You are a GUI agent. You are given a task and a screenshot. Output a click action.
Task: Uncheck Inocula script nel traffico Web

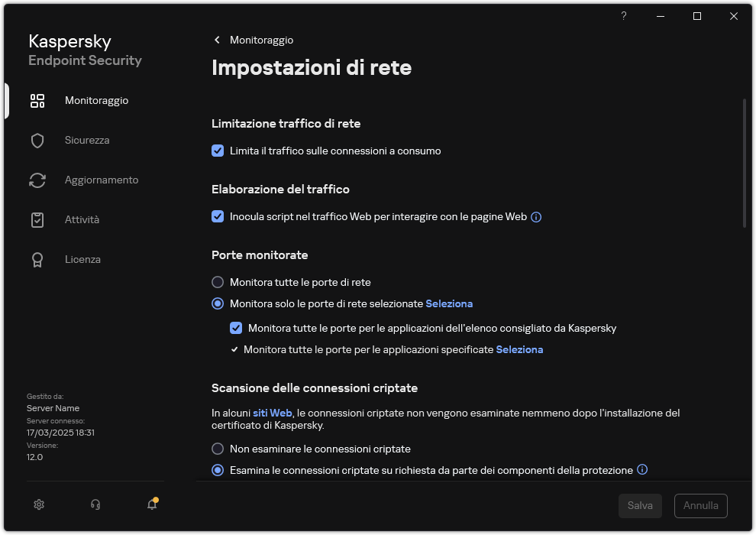(x=218, y=217)
